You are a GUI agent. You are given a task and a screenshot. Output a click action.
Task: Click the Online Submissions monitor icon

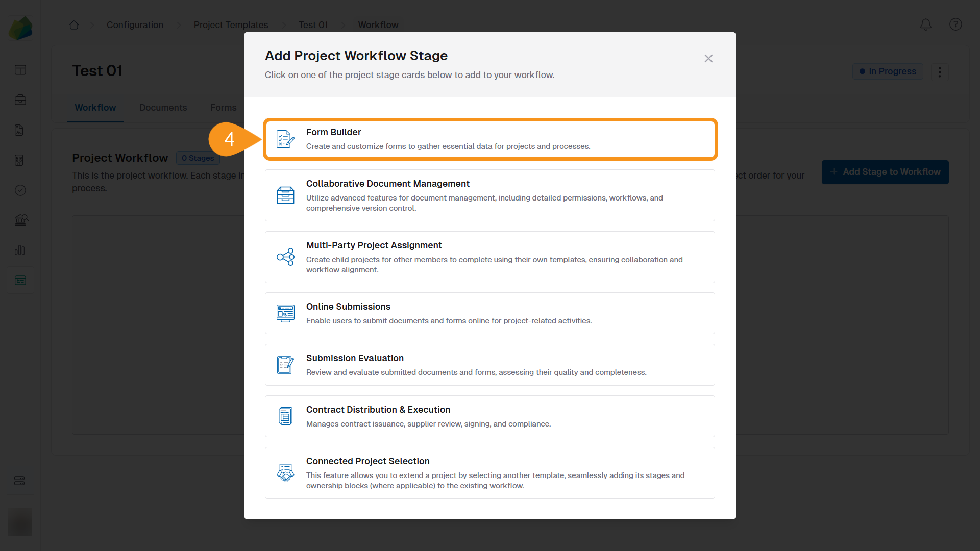pyautogui.click(x=285, y=313)
